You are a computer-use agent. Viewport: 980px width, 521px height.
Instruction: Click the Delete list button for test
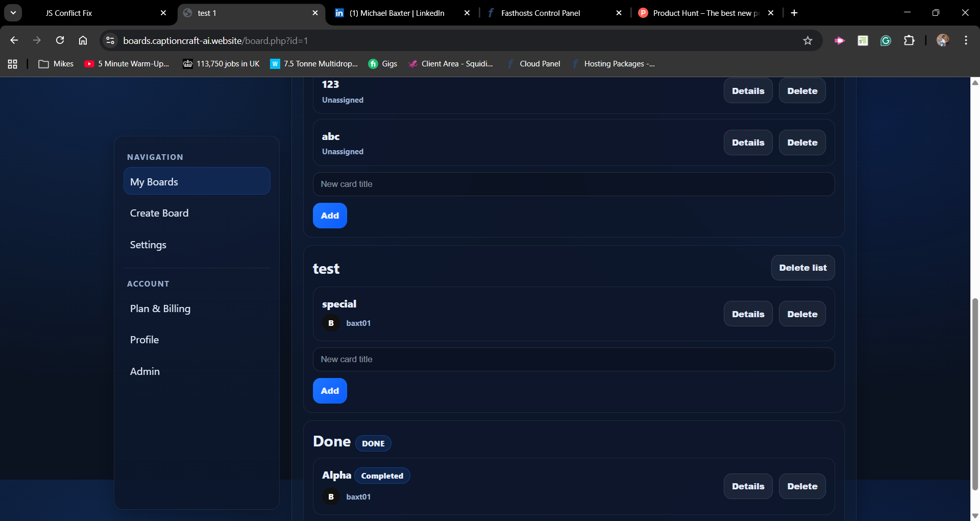click(802, 268)
